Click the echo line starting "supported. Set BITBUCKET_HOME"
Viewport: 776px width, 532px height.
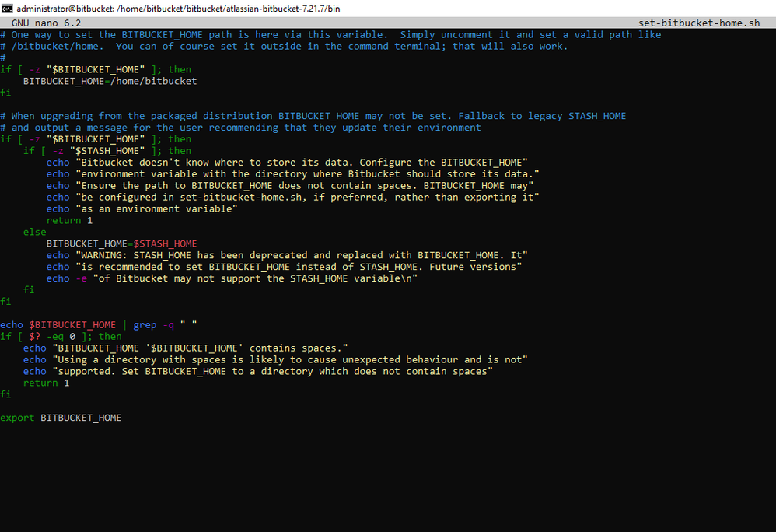(258, 371)
